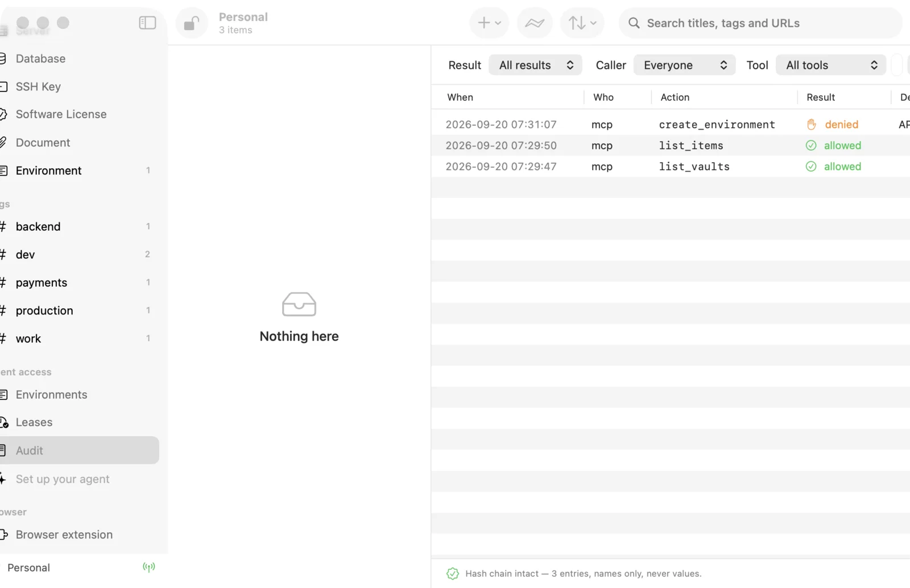910x588 pixels.
Task: Click the hash chain intact shield icon
Action: (x=453, y=574)
